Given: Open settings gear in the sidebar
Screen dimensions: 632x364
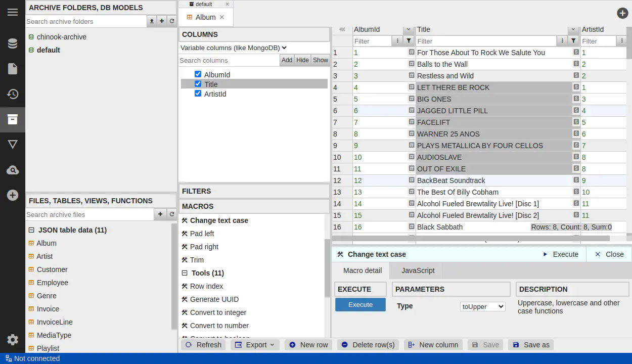Looking at the screenshot, I should [x=13, y=340].
